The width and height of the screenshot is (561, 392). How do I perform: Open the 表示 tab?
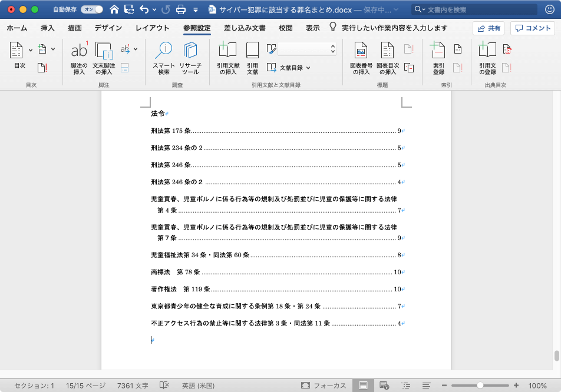[313, 28]
